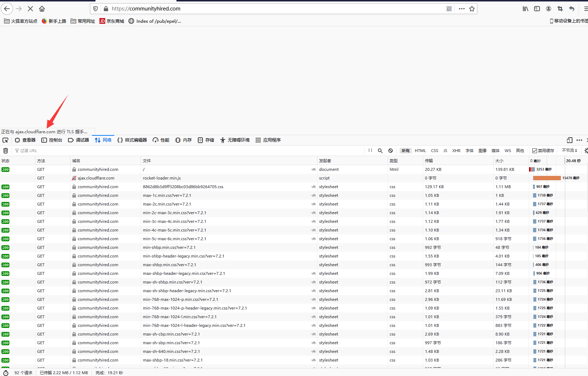
Task: Expand the devtools customize menu
Action: 579,140
